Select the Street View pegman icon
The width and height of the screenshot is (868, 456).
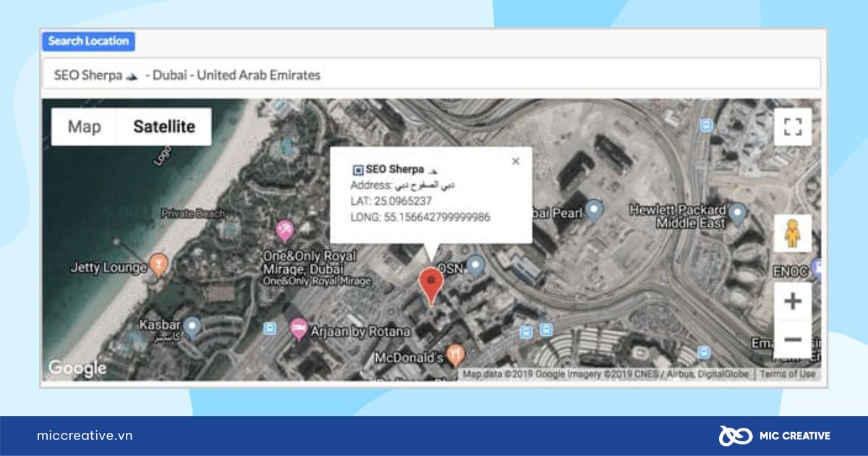(x=793, y=233)
